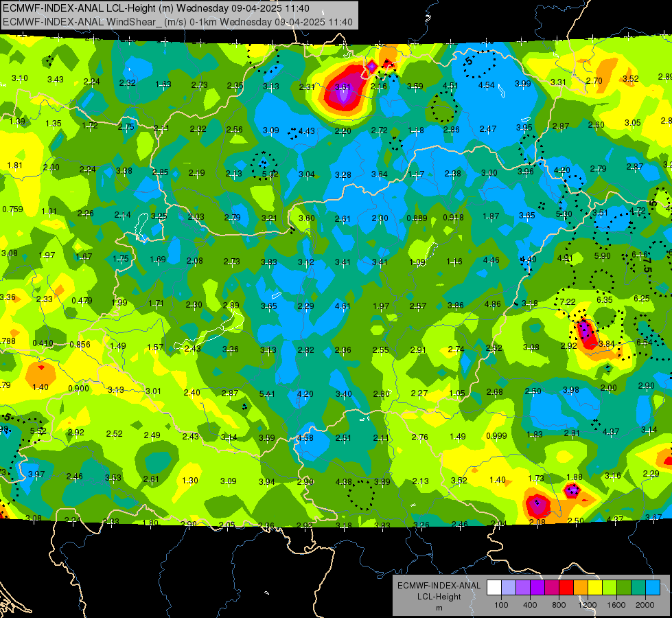Click the legend scale label 1600

click(616, 605)
